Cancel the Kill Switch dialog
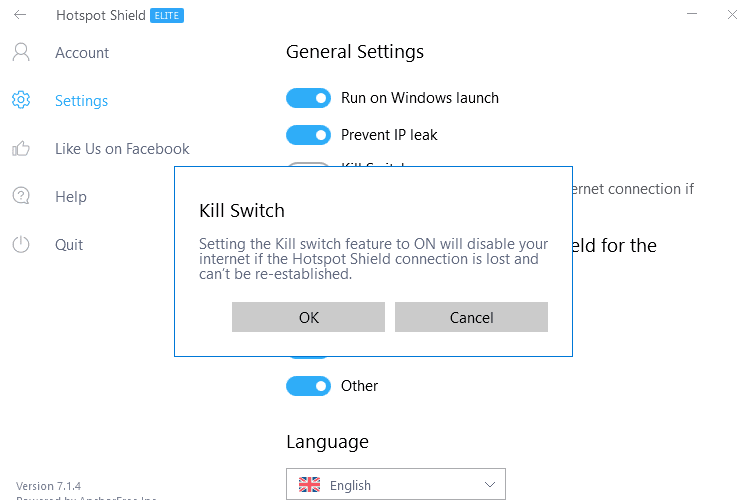 click(471, 317)
